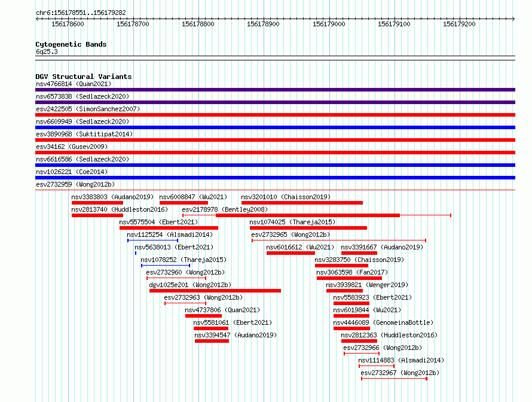Click the red bar under nsv6008847
Image resolution: width=532 pixels, height=402 pixels.
pyautogui.click(x=184, y=203)
